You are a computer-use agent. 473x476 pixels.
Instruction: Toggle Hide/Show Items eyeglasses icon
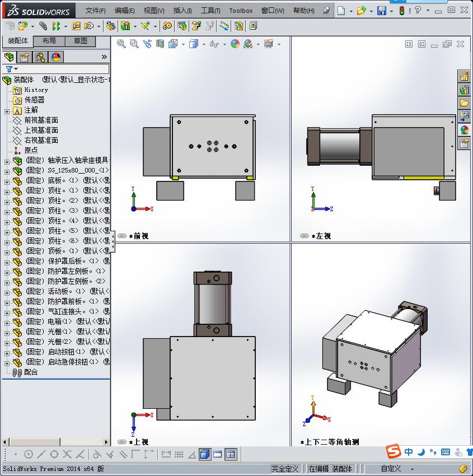pyautogui.click(x=213, y=44)
